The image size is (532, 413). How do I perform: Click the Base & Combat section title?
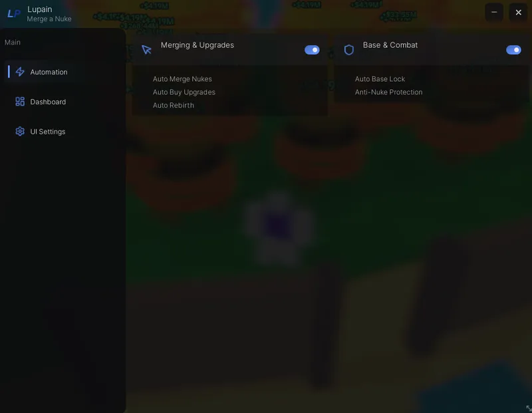(390, 45)
